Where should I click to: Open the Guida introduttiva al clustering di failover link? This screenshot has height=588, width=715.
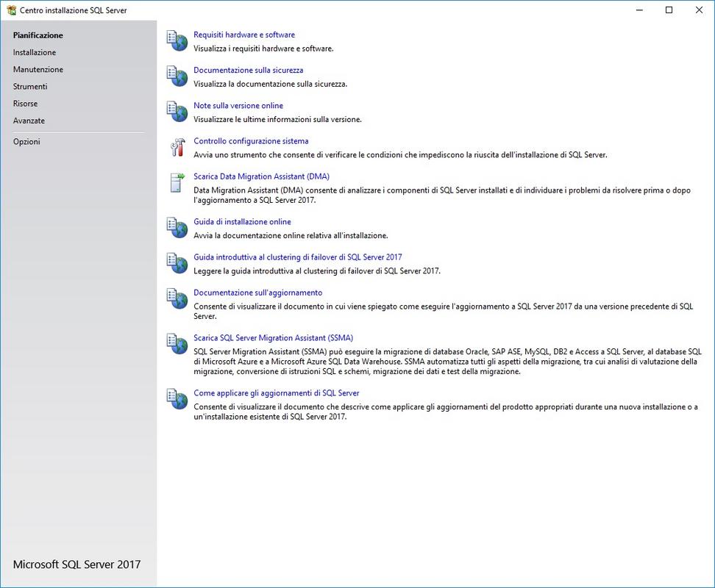298,257
